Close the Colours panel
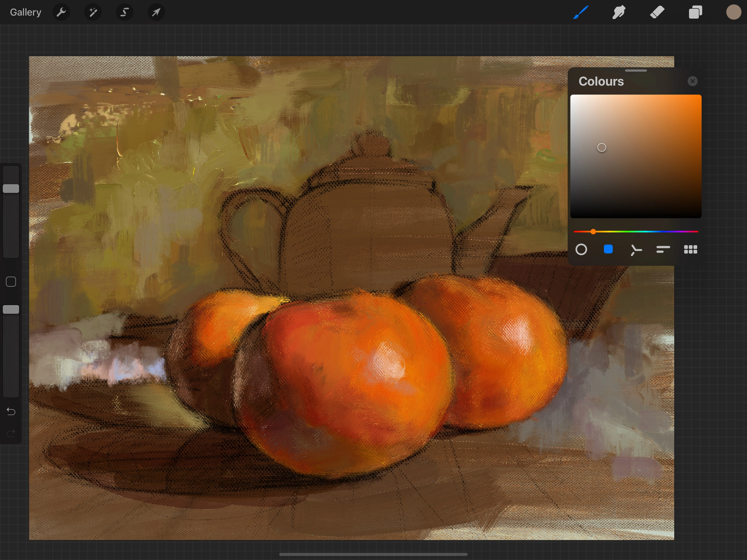This screenshot has width=747, height=560. click(692, 81)
